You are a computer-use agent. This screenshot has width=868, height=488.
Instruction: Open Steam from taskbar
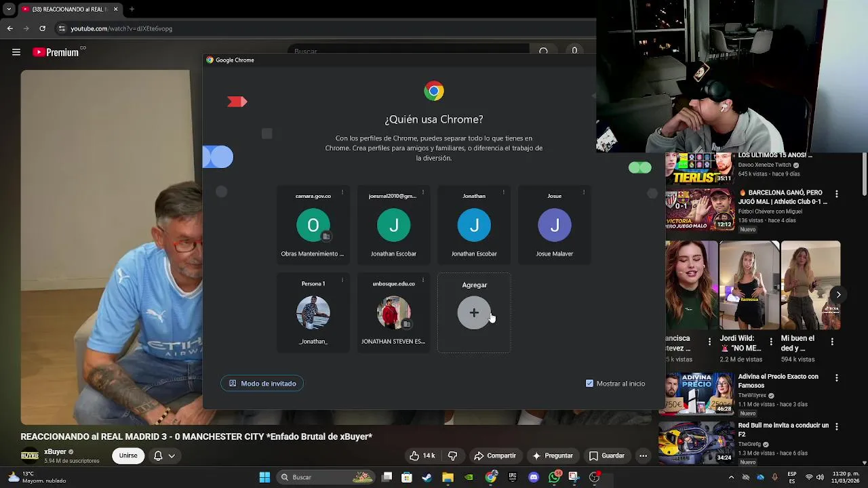(427, 477)
